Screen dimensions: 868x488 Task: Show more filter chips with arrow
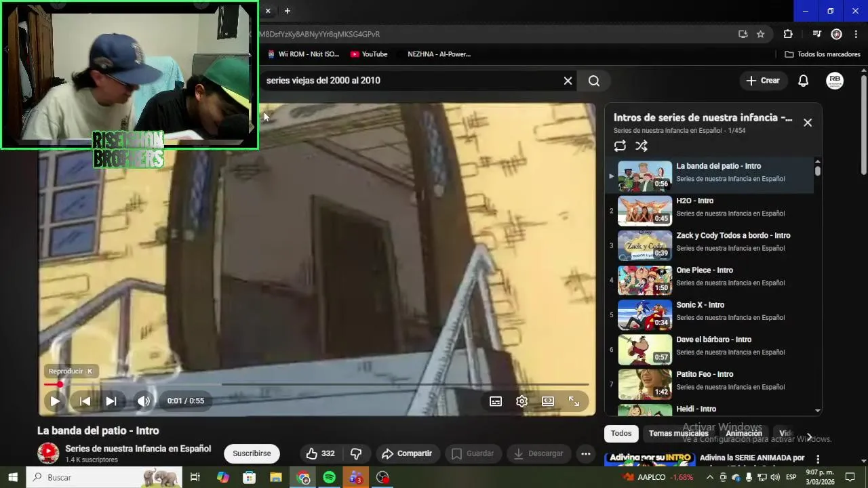coord(809,436)
